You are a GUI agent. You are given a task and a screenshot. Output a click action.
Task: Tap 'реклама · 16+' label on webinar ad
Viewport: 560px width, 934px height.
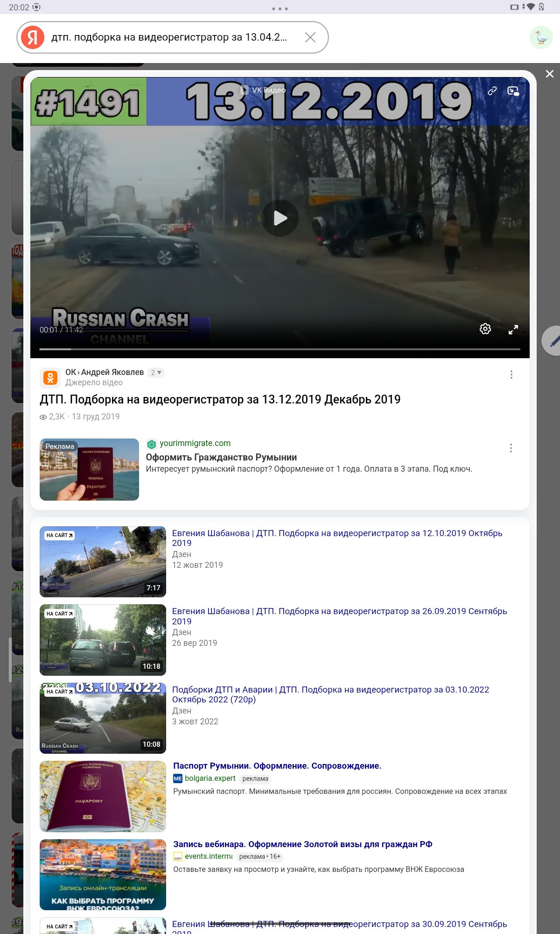(260, 856)
